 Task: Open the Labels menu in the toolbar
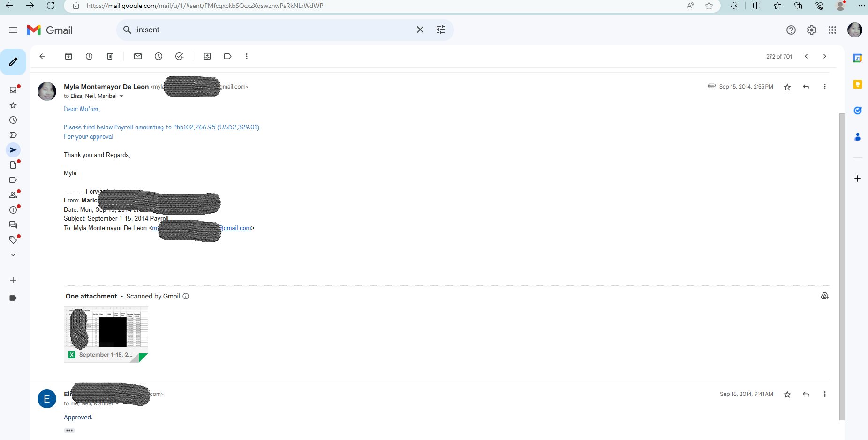point(228,56)
